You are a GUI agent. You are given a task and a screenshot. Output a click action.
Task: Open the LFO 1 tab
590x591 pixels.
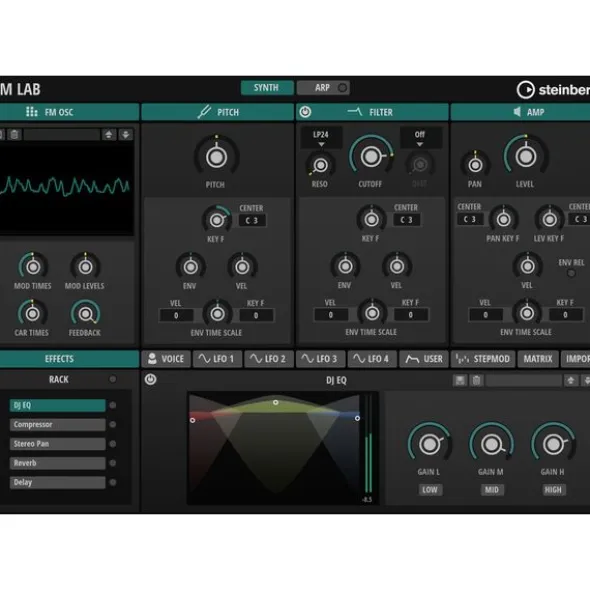[217, 359]
